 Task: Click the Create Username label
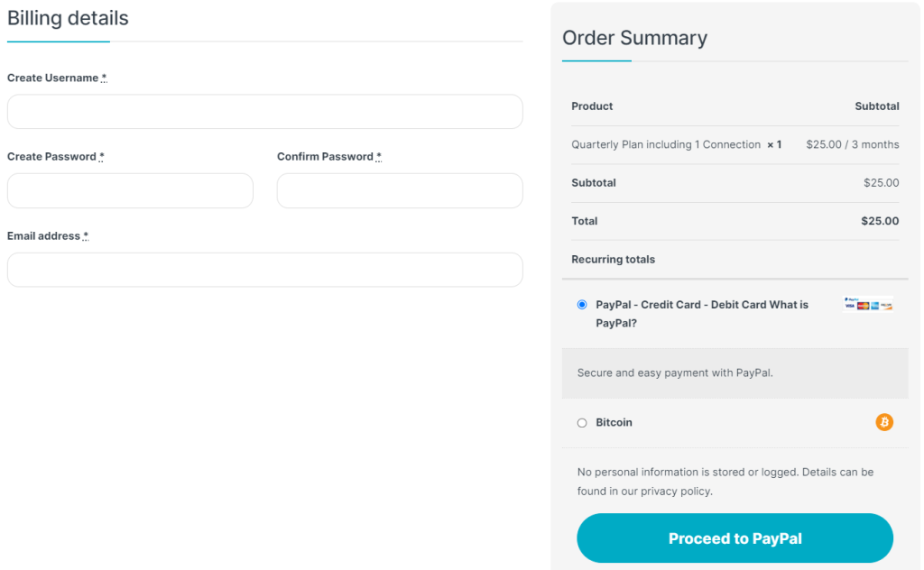click(x=52, y=78)
